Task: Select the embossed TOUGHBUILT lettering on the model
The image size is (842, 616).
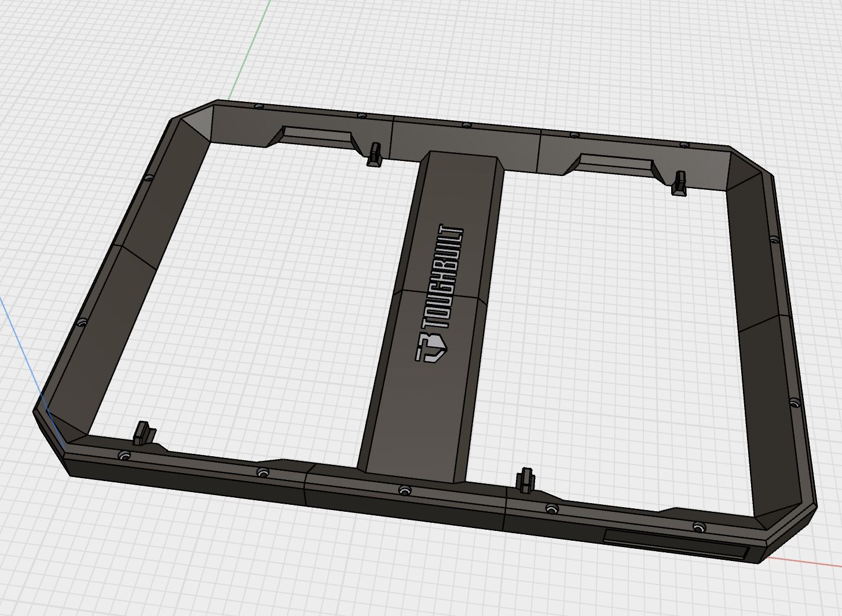Action: [x=442, y=277]
